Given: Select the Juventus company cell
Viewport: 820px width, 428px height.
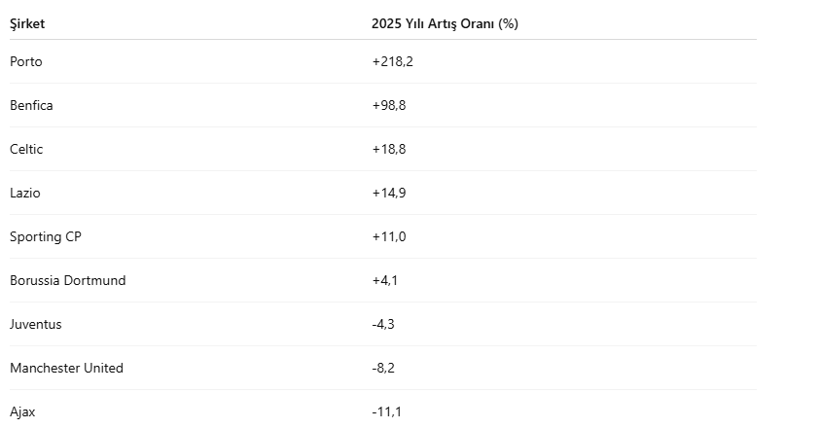Looking at the screenshot, I should (x=35, y=325).
